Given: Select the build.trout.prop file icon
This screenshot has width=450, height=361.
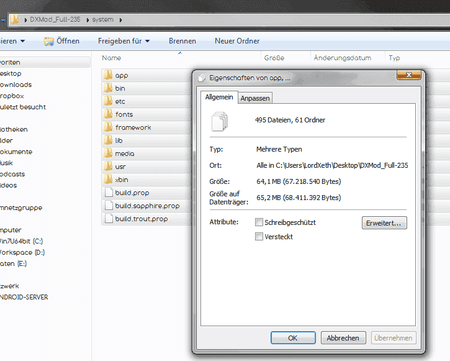Looking at the screenshot, I should coord(109,218).
